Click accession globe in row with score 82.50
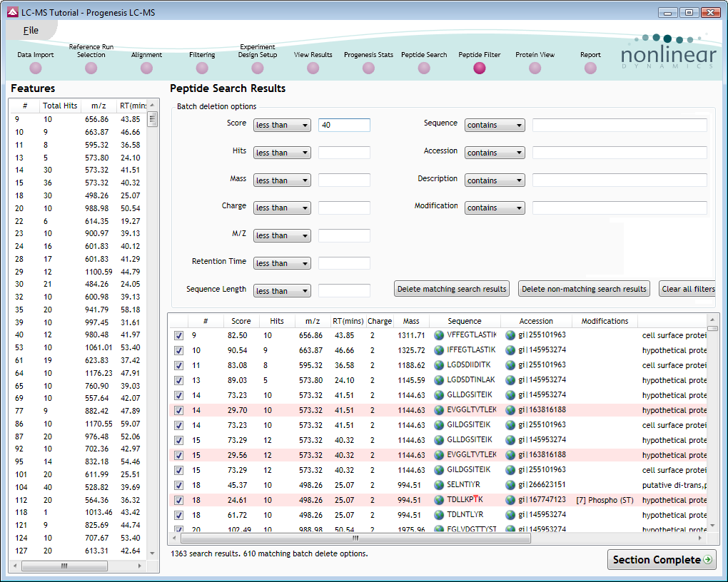Viewport: 728px width, 582px height. (510, 335)
